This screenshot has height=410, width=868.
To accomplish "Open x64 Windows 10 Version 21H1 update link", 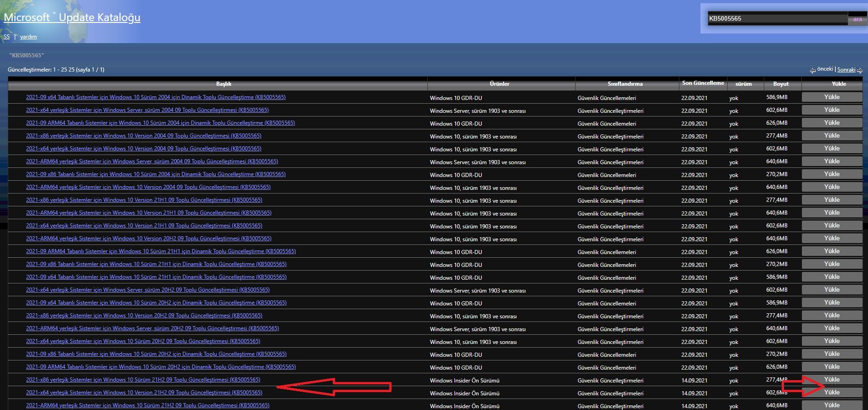I will [144, 226].
